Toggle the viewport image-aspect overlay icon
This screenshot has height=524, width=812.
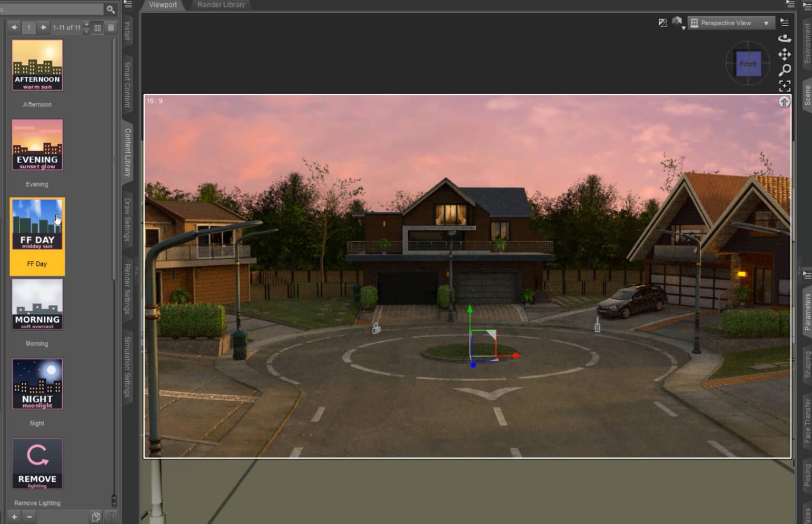[662, 23]
